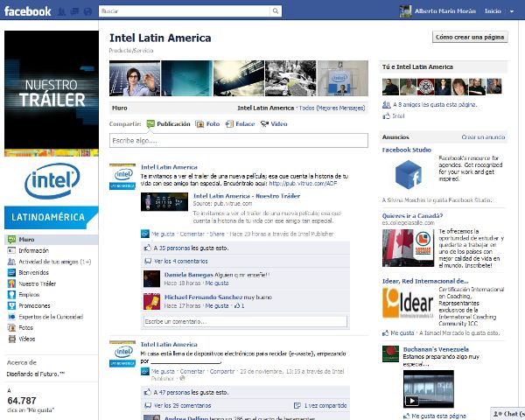Click the Facebook logo
This screenshot has height=420, width=525.
[x=27, y=11]
